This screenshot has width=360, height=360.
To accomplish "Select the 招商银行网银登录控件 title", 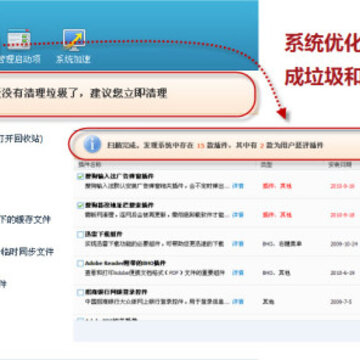I will 116,292.
